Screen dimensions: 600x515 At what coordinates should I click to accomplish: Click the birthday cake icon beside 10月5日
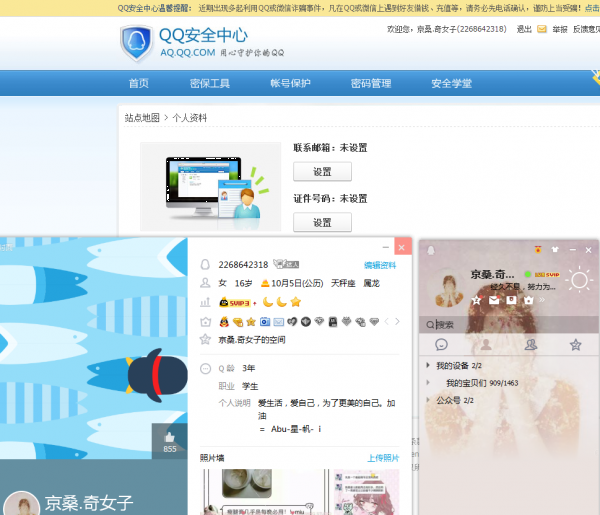point(265,283)
